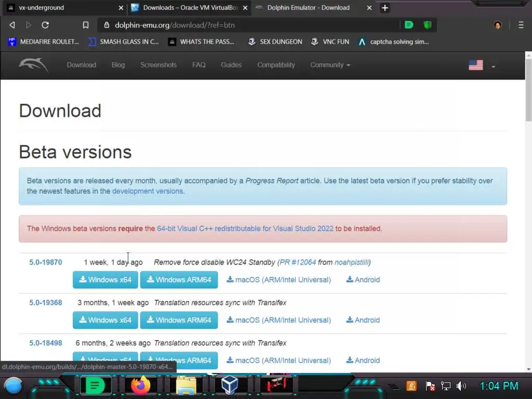This screenshot has width=532, height=399.
Task: Open VirtualBox cube icon in taskbar
Action: (230, 386)
